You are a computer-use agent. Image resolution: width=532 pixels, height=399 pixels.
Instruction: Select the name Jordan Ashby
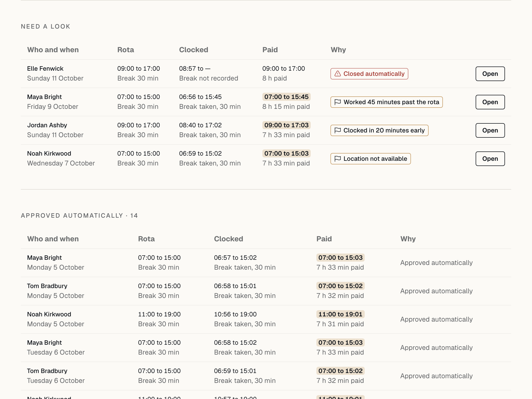[x=47, y=125]
